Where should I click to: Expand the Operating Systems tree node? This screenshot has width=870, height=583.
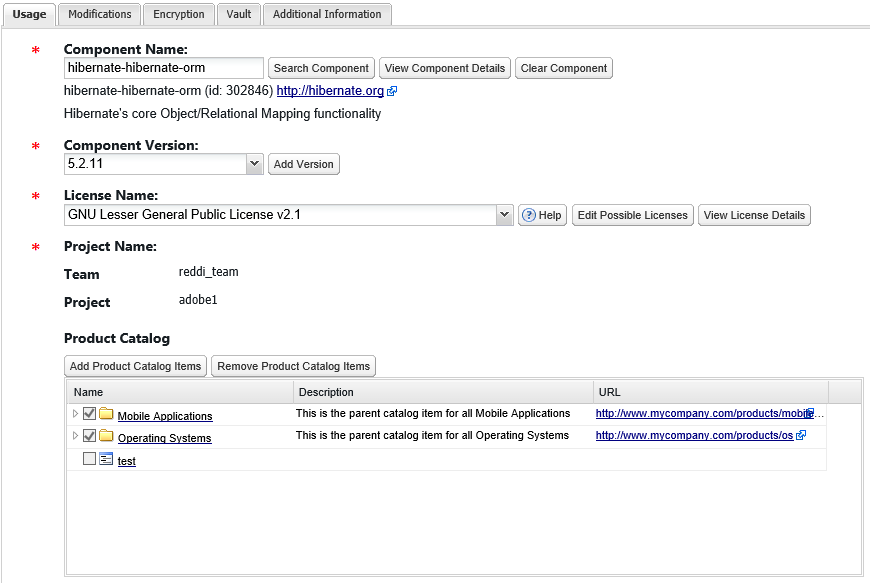coord(74,436)
